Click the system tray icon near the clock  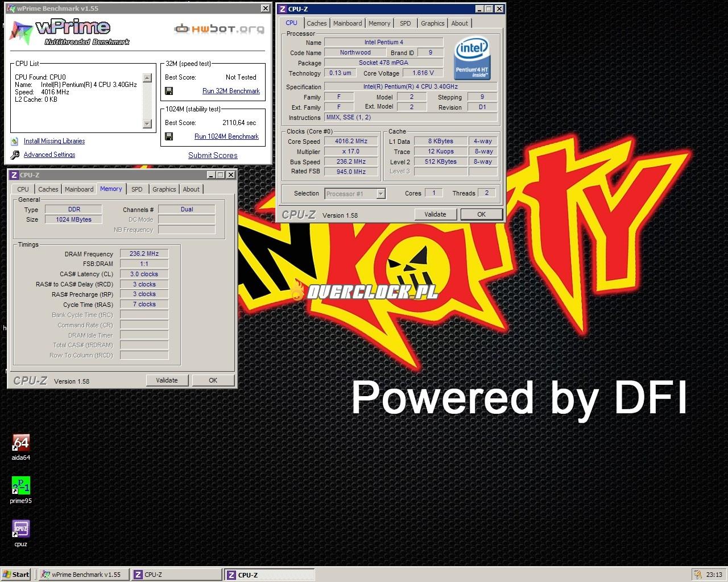pos(698,575)
